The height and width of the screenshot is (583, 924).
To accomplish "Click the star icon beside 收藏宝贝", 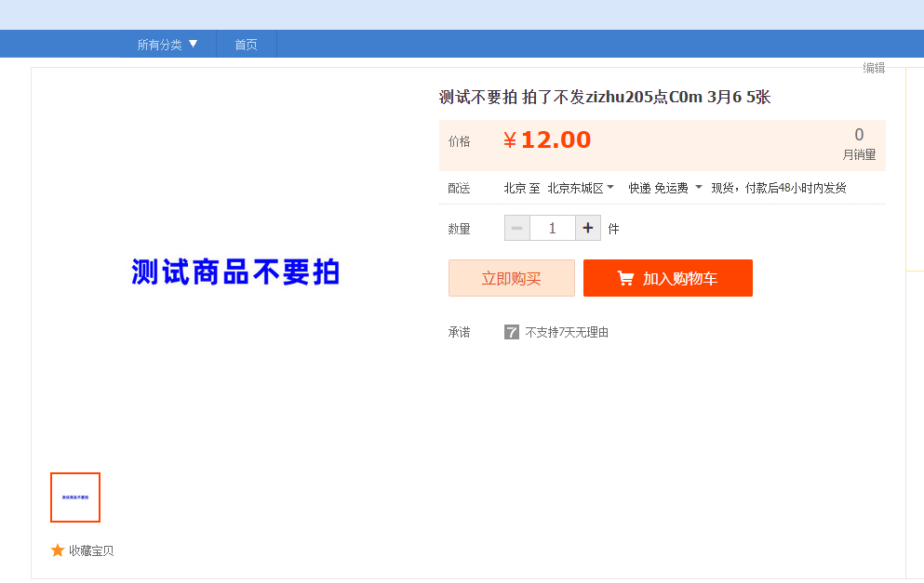I will [x=58, y=550].
